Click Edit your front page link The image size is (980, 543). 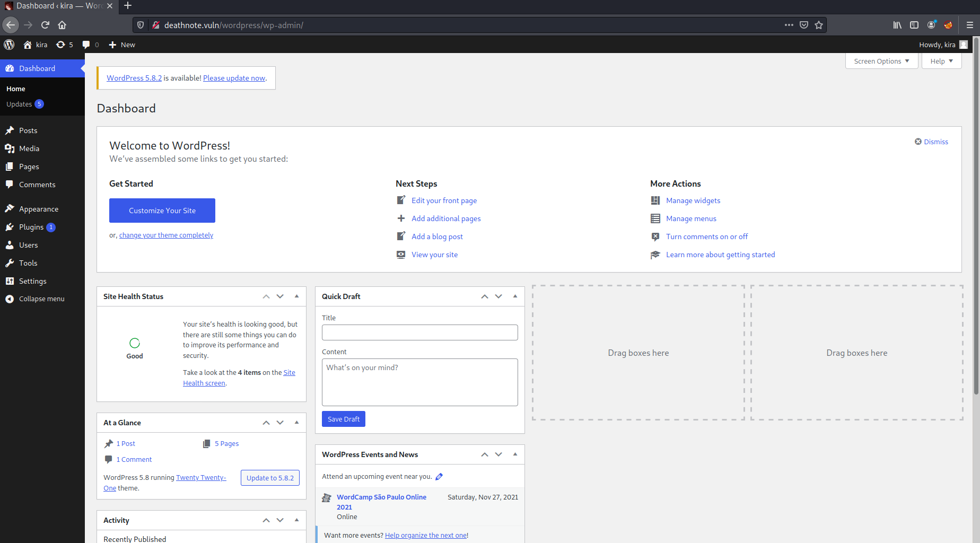tap(444, 200)
